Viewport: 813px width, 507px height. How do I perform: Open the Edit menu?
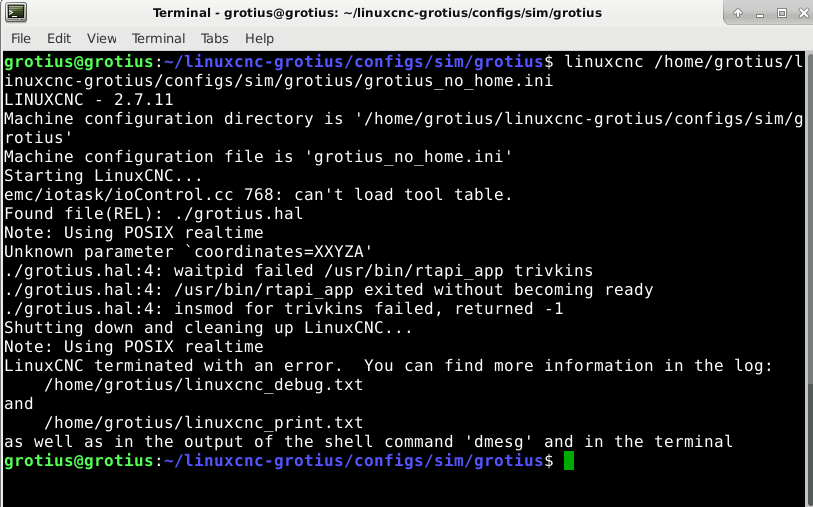(59, 38)
